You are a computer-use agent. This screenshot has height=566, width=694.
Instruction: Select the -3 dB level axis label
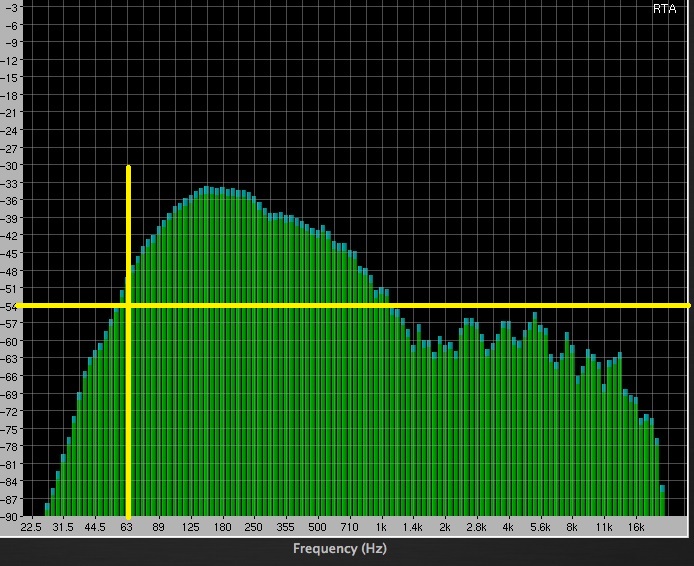click(12, 7)
